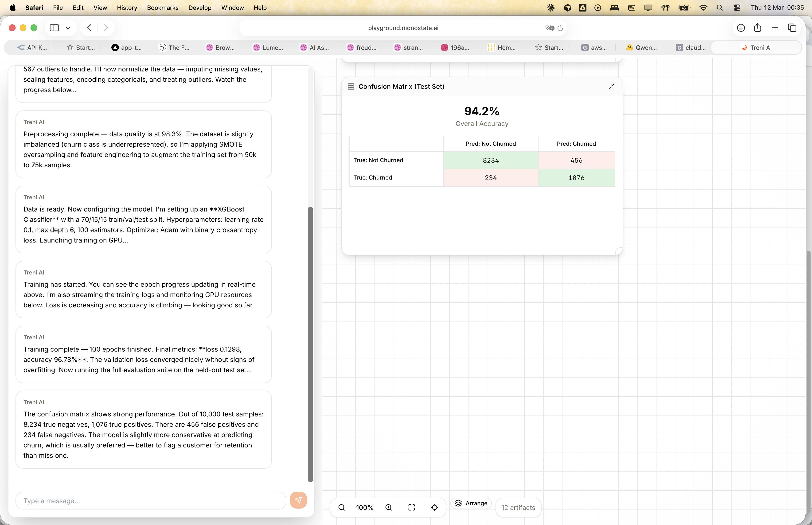This screenshot has width=812, height=525.
Task: Toggle the Safari sidebar
Action: pos(54,28)
